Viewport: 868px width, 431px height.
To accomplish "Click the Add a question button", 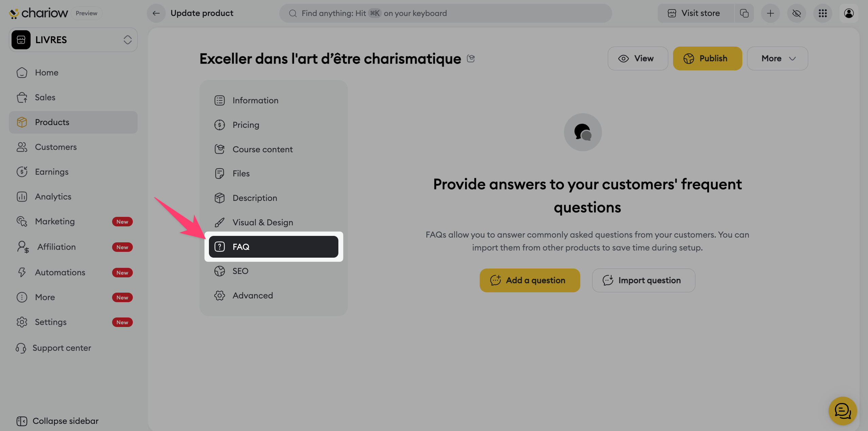I will pyautogui.click(x=529, y=280).
